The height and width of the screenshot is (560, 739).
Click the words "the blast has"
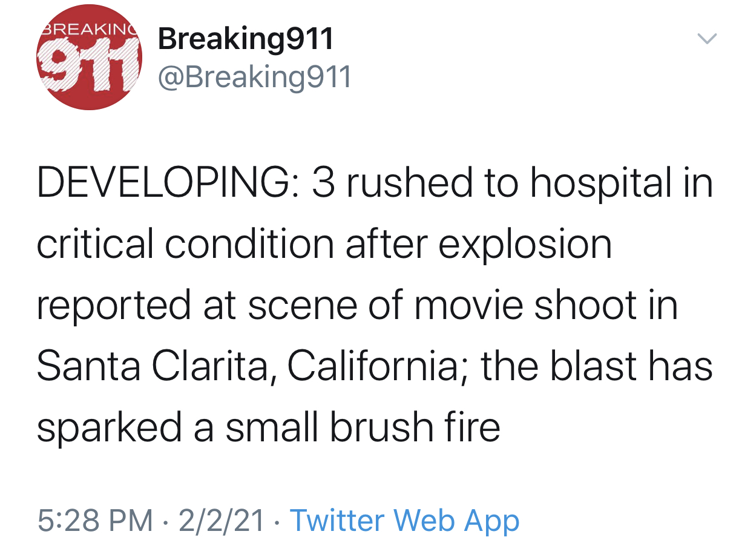596,366
